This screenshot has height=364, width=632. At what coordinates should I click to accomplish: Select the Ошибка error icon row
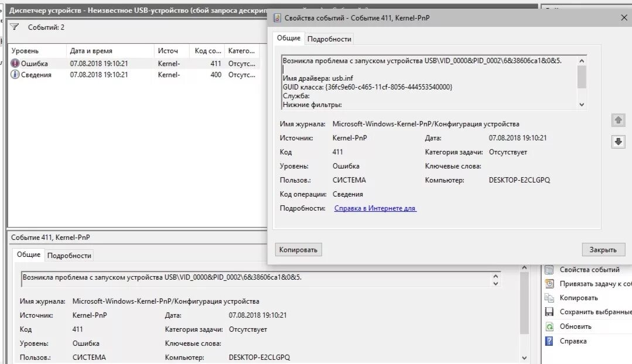(134, 64)
